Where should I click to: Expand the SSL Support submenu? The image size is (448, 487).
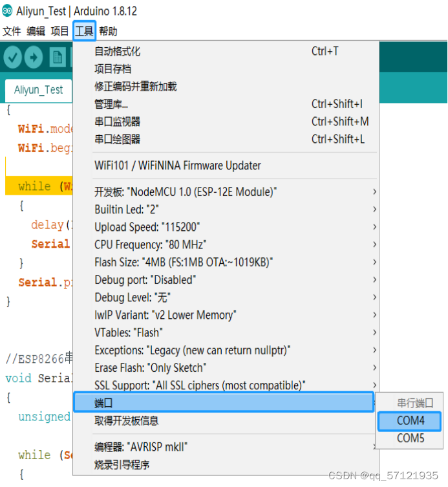pos(226,385)
